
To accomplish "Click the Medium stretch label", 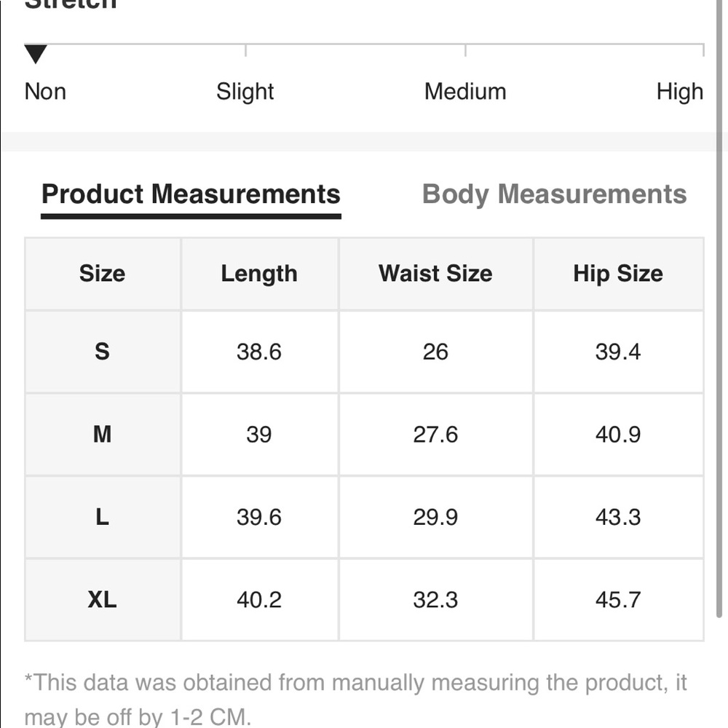I will 465,92.
